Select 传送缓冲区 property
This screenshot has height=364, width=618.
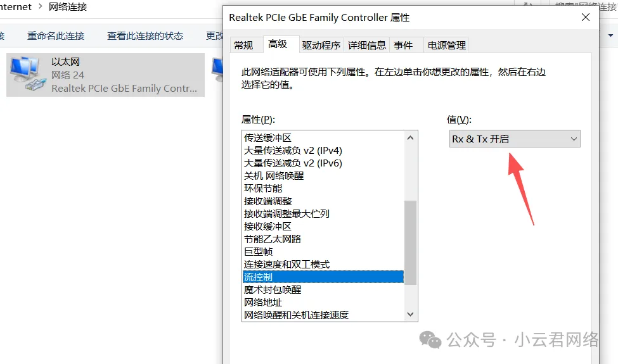pyautogui.click(x=267, y=137)
